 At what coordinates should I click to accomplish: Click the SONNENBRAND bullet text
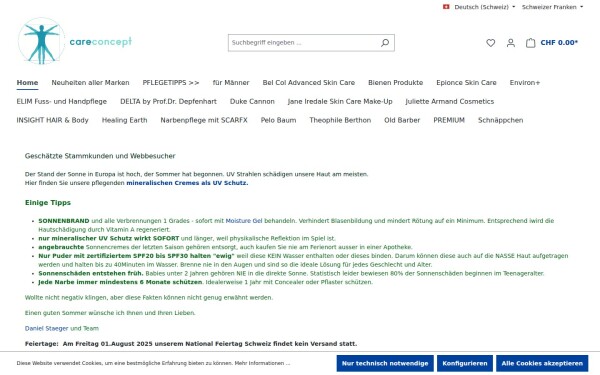pyautogui.click(x=64, y=221)
